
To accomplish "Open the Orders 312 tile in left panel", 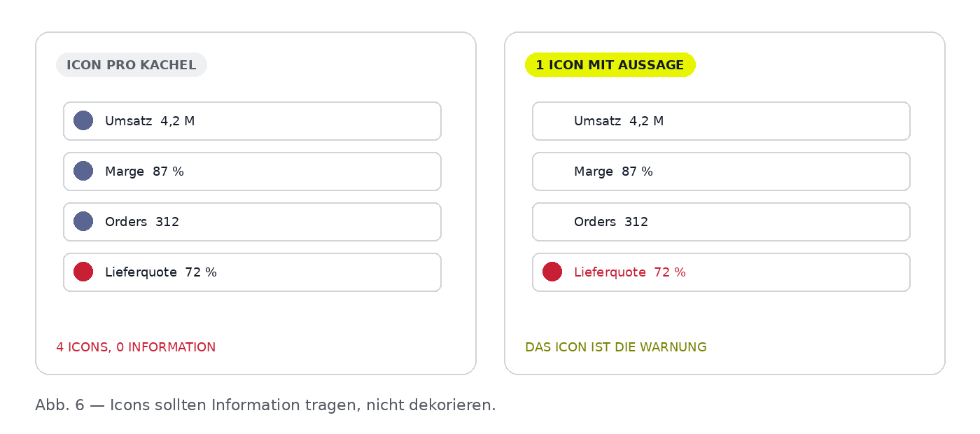I will pyautogui.click(x=252, y=222).
